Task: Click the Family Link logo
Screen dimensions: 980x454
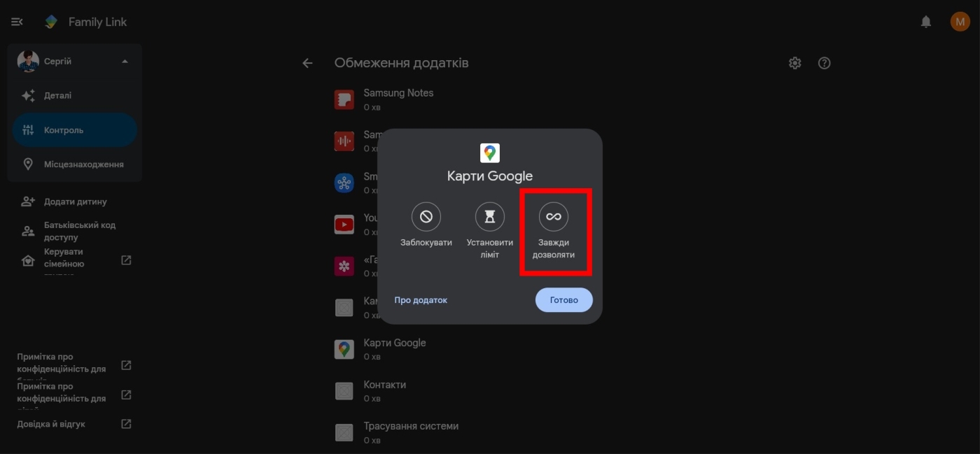Action: point(51,22)
